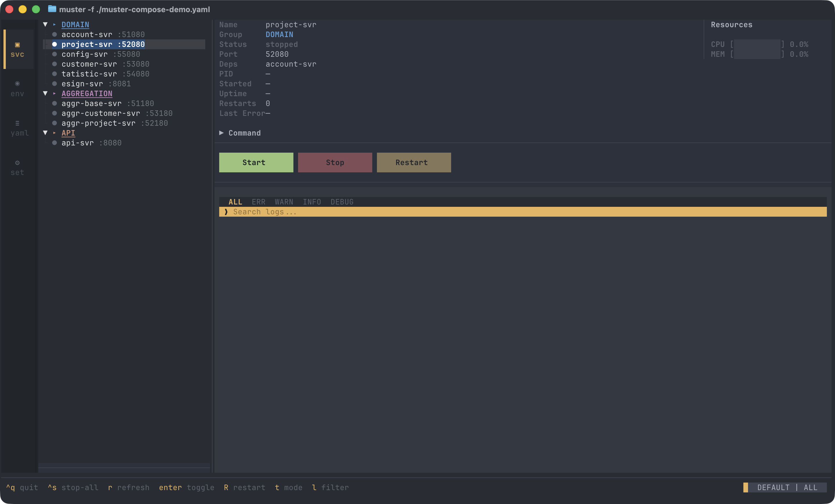Open the set settings panel
Image resolution: width=835 pixels, height=504 pixels.
18,167
